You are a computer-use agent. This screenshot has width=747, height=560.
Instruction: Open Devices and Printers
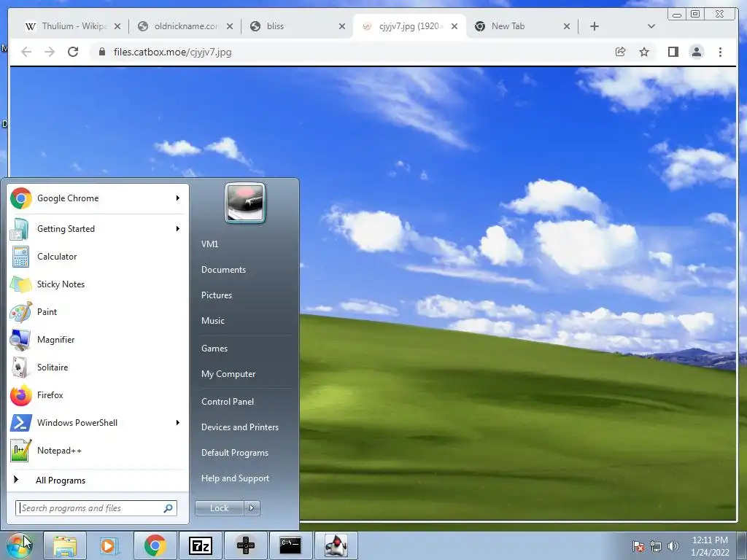pyautogui.click(x=239, y=427)
